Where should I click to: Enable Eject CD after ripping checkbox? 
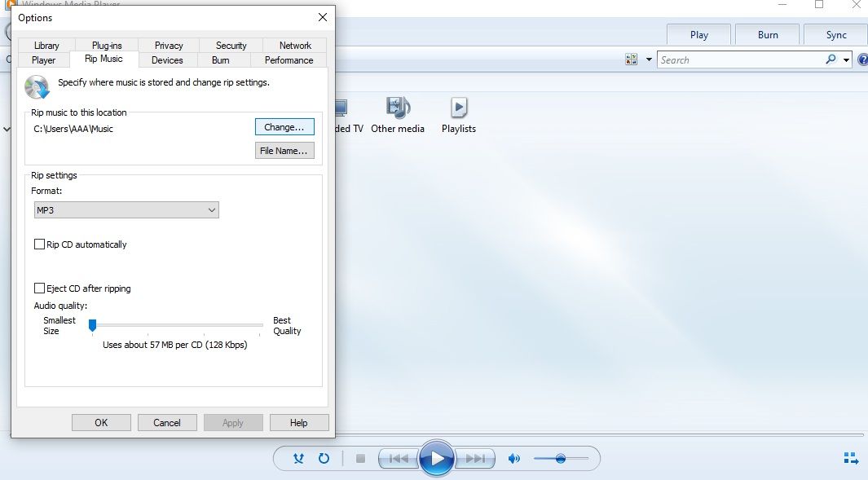click(39, 288)
